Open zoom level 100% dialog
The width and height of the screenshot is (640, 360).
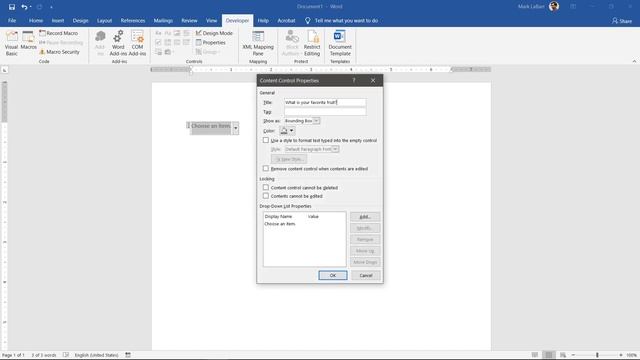point(632,355)
